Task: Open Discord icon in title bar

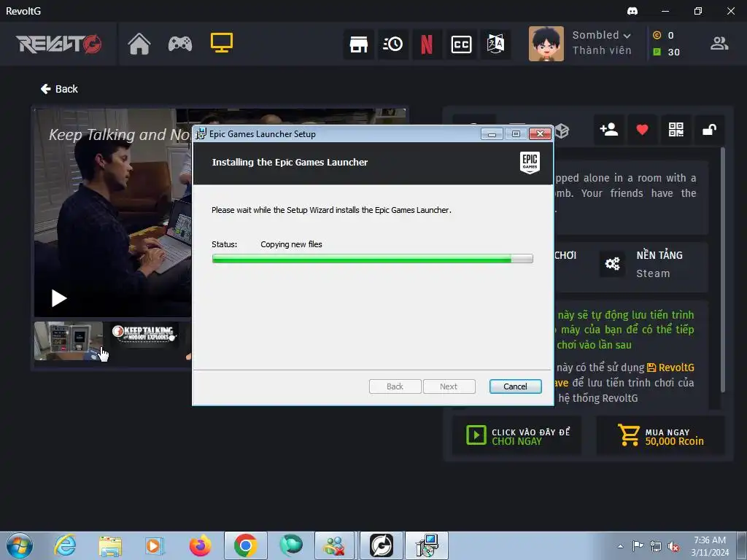Action: pyautogui.click(x=632, y=11)
